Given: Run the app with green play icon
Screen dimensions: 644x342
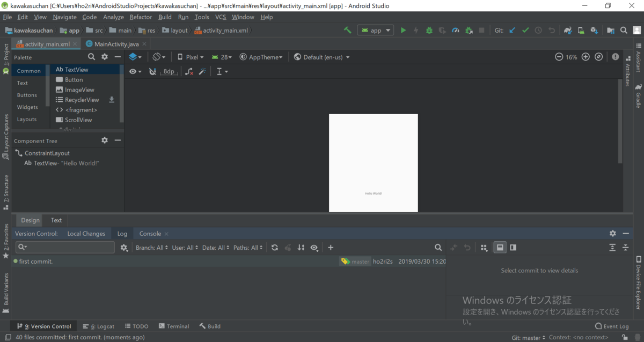Looking at the screenshot, I should coord(404,31).
